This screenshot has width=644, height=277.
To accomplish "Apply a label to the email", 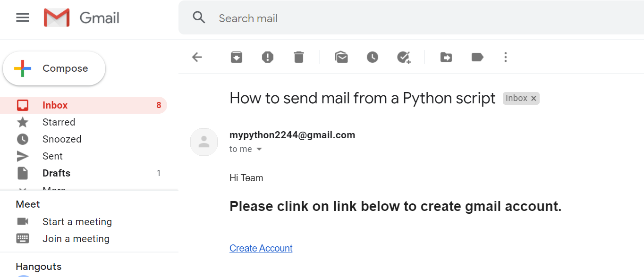I will tap(477, 57).
